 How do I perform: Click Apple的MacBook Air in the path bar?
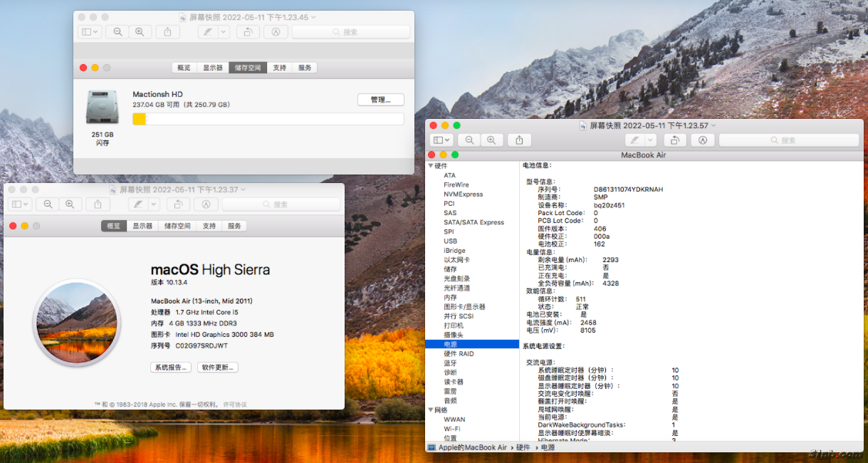coord(473,447)
